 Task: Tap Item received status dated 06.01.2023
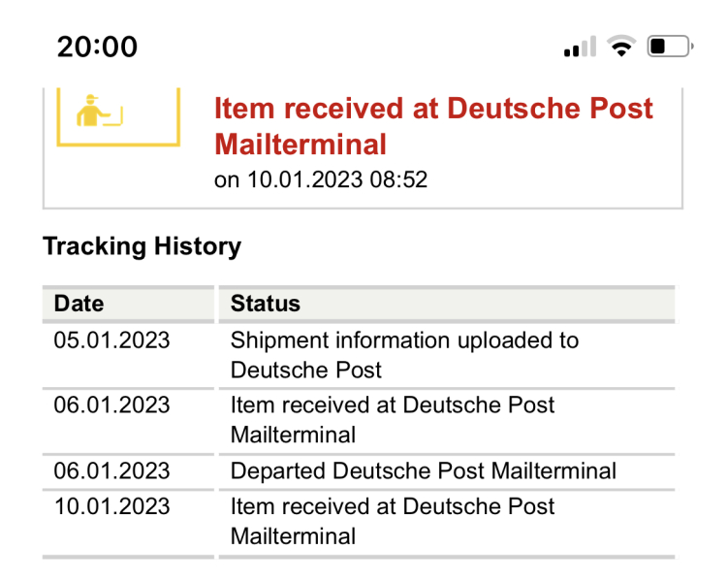pyautogui.click(x=393, y=419)
